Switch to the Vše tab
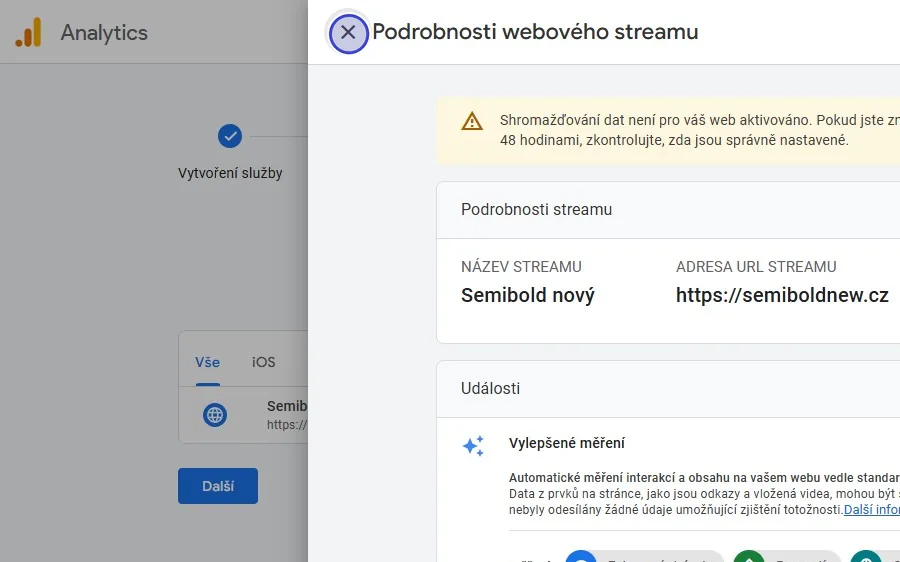 pyautogui.click(x=207, y=362)
